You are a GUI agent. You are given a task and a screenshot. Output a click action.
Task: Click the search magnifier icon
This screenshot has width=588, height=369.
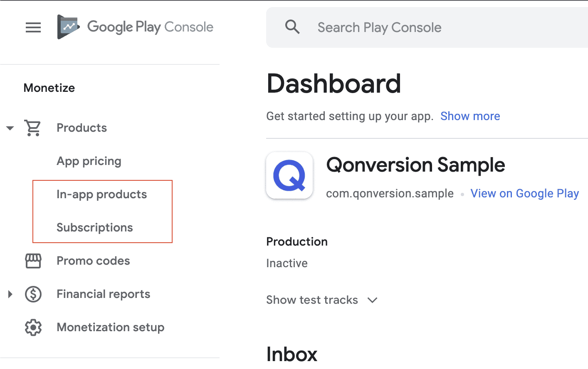click(292, 27)
